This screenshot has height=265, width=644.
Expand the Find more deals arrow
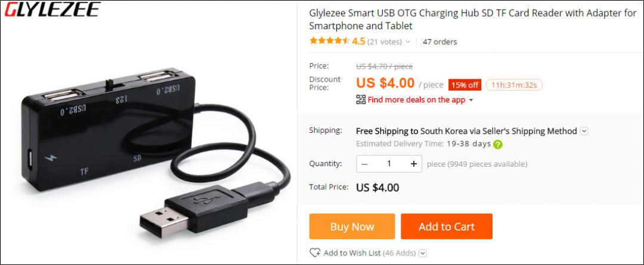[x=471, y=100]
